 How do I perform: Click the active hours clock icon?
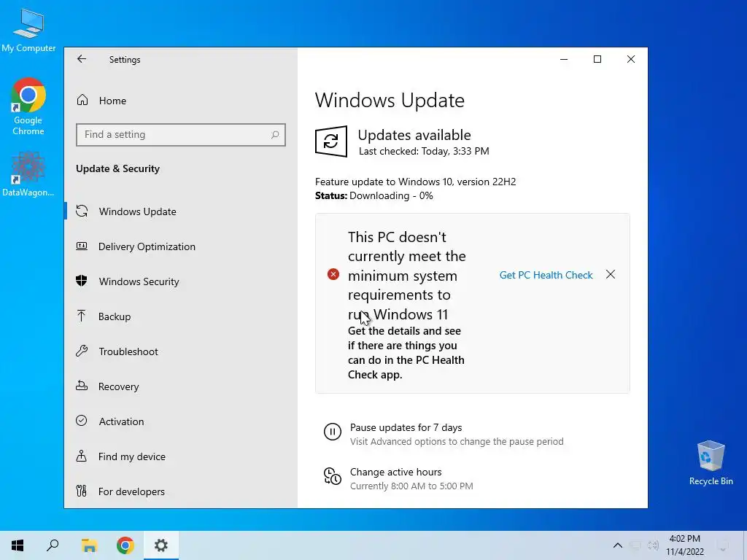(333, 476)
